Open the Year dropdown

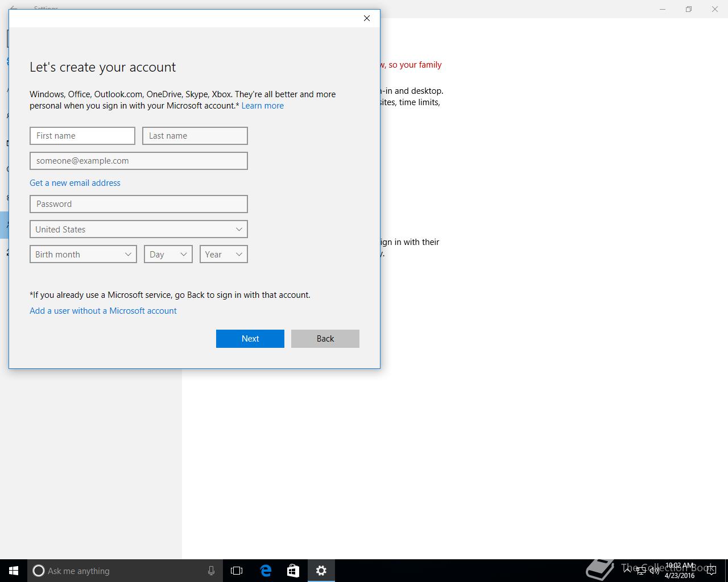click(224, 254)
